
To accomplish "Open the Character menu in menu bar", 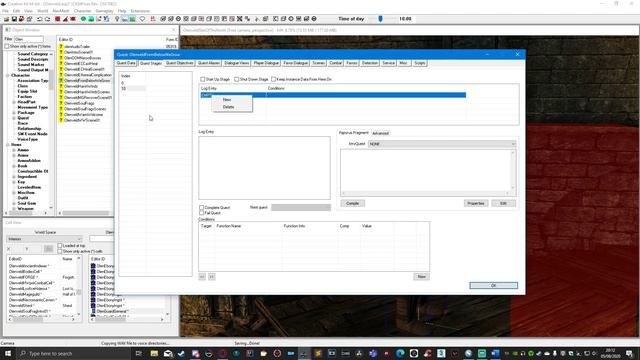I will pyautogui.click(x=82, y=11).
